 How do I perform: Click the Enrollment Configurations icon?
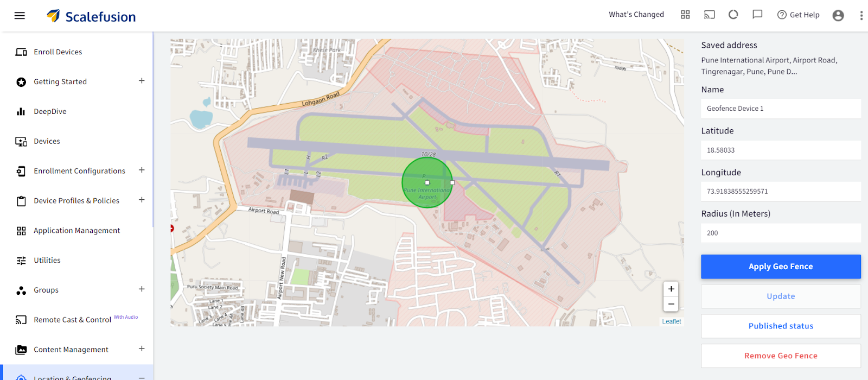coord(21,172)
